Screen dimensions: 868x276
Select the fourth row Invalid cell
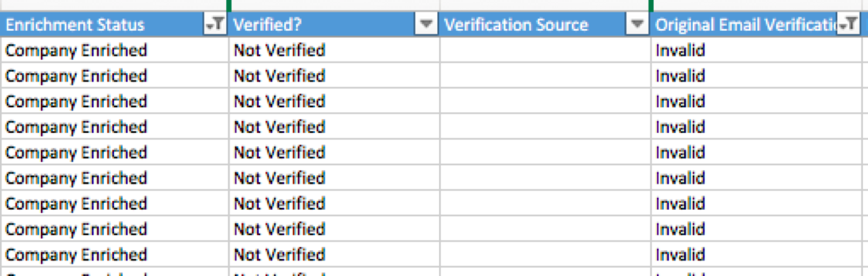tap(759, 127)
